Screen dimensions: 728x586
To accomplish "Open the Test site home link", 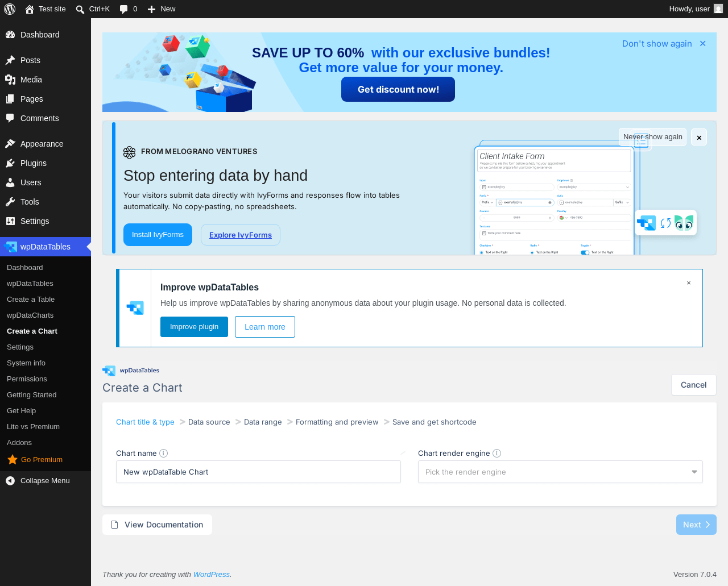I will pos(45,9).
